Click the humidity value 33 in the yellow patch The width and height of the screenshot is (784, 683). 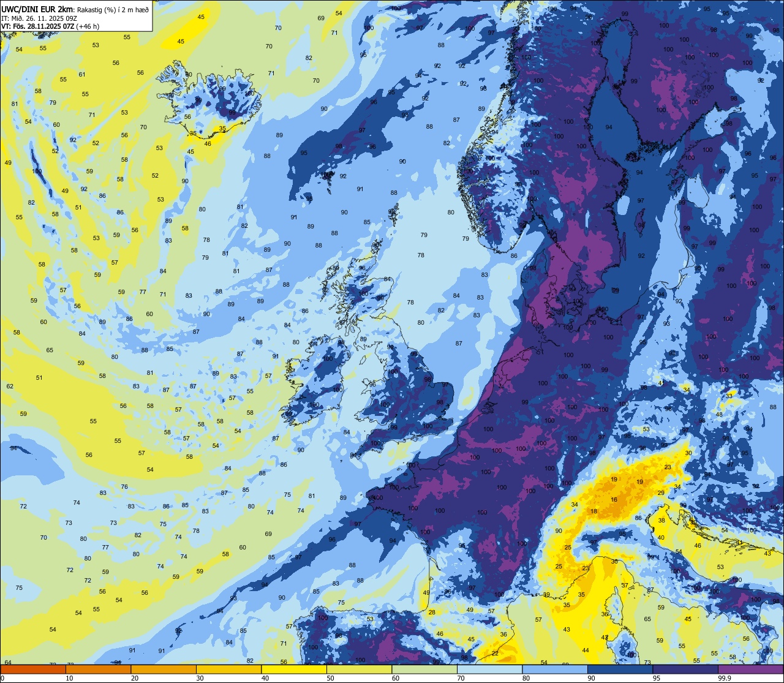729,396
